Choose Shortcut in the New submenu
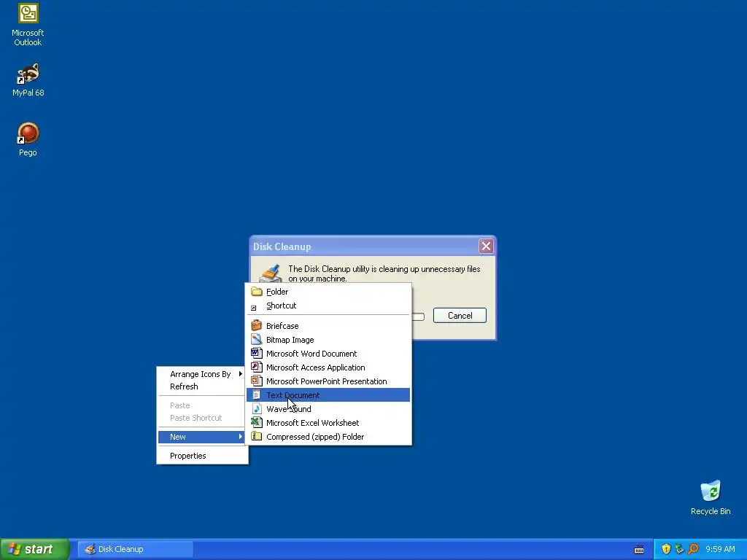 [328, 306]
